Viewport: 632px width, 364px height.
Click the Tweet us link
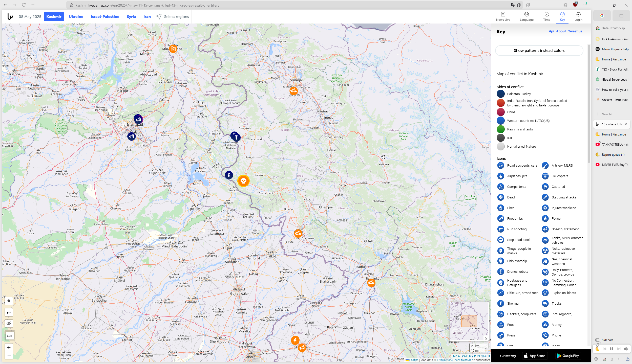point(575,31)
